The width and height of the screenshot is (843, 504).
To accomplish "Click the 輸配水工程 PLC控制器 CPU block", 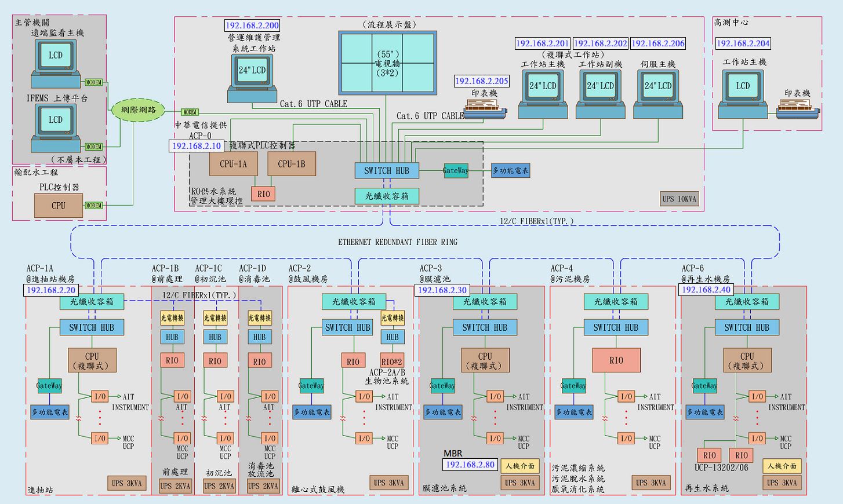I will click(59, 206).
